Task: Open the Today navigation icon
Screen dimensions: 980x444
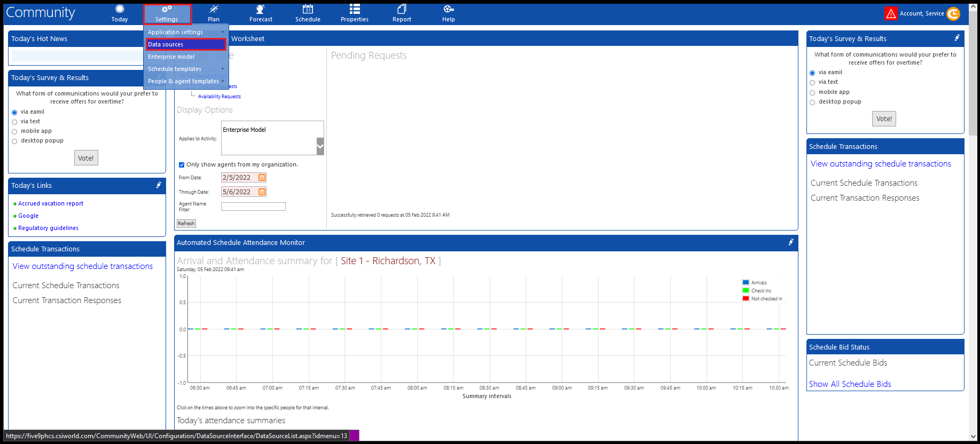Action: point(120,9)
